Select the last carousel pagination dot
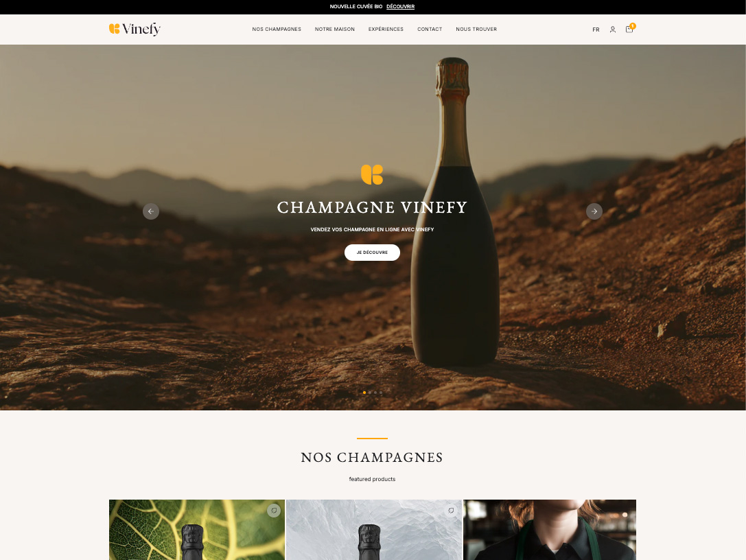This screenshot has height=560, width=746. point(381,393)
